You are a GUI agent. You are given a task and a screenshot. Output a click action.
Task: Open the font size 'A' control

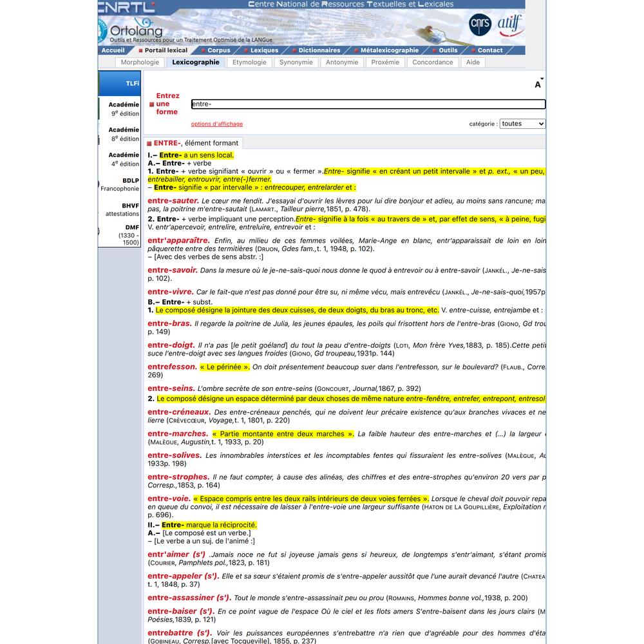539,83
